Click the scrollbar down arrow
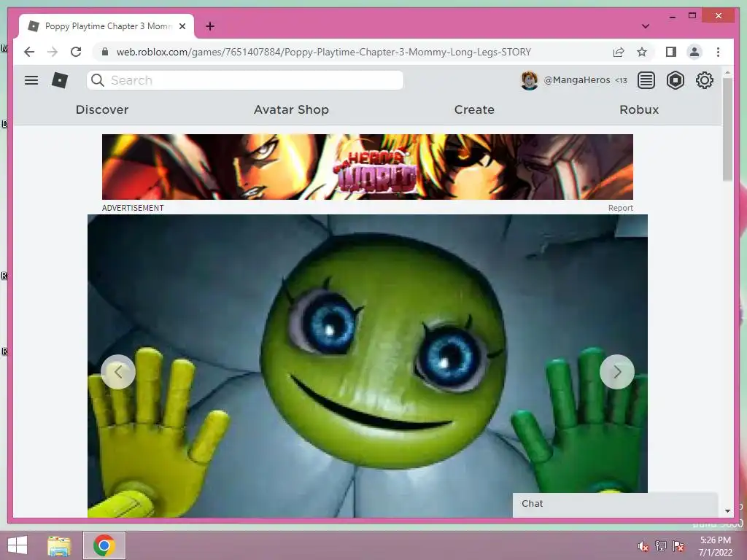Screen dimensions: 747x560 click(727, 511)
